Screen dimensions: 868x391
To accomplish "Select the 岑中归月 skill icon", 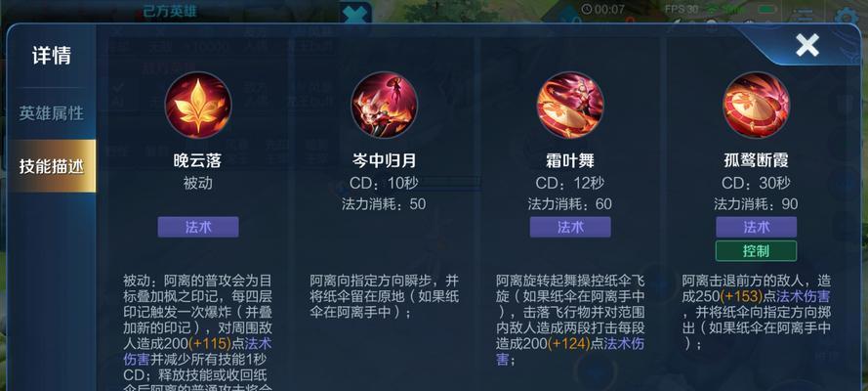I will [x=384, y=106].
